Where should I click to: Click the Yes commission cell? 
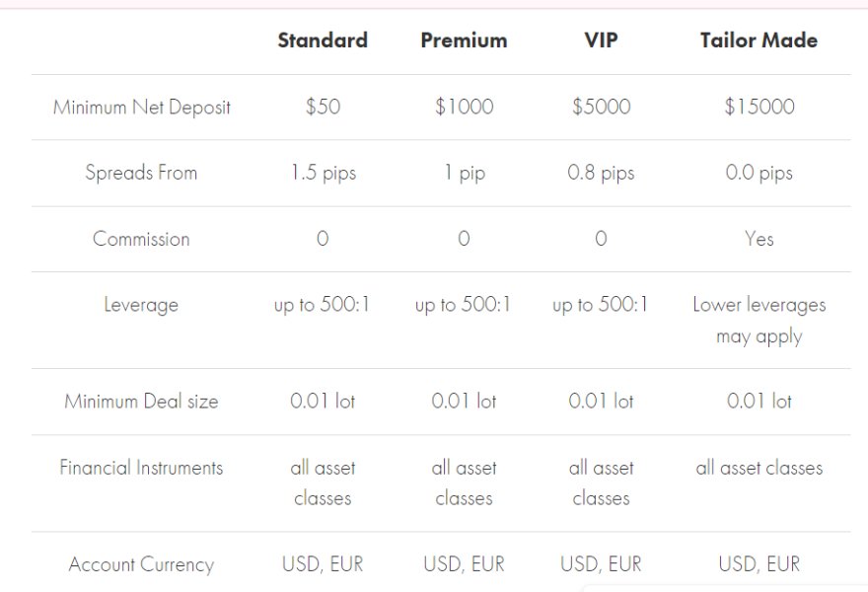(x=759, y=239)
